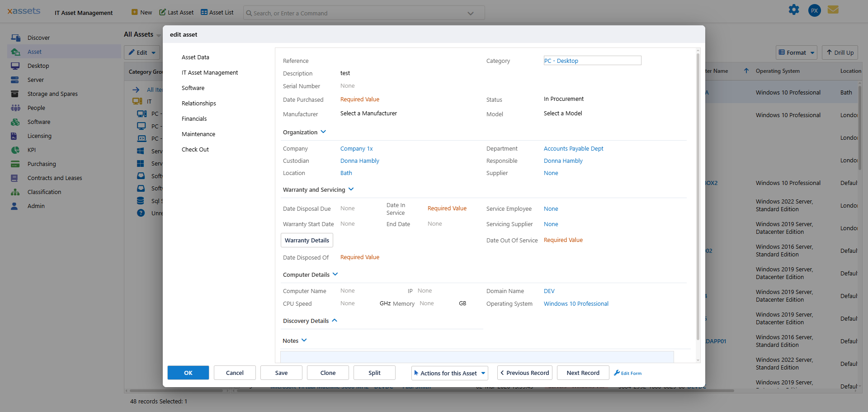Open the PX user profile avatar
The image size is (868, 412).
pyautogui.click(x=814, y=10)
